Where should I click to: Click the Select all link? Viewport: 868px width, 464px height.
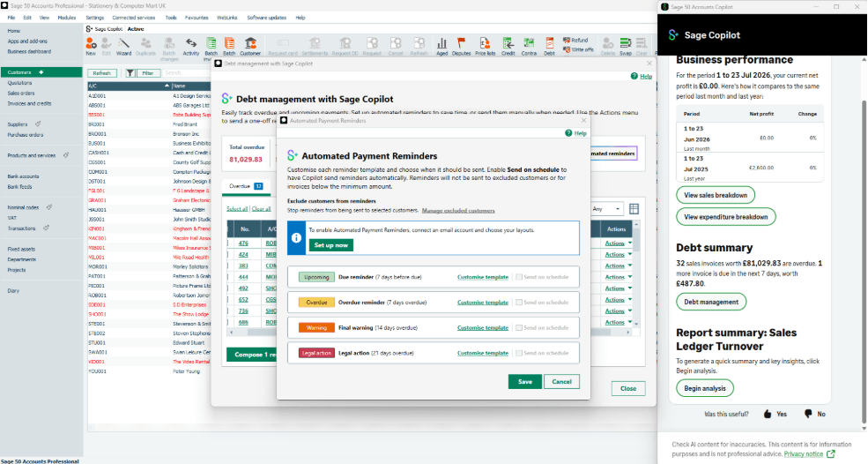point(237,209)
